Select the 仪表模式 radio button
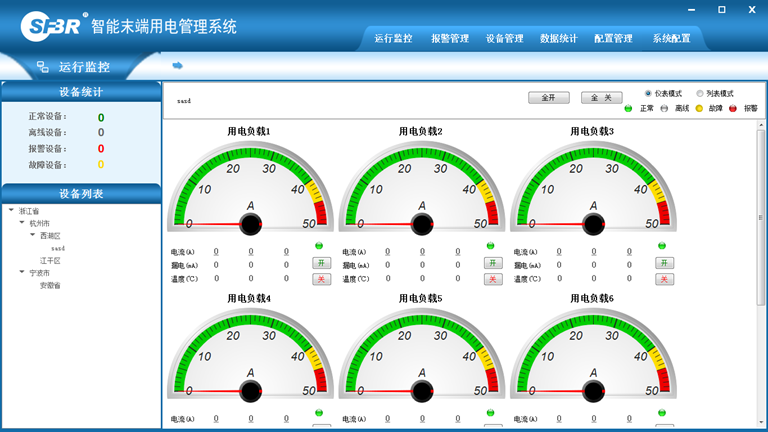 click(x=648, y=93)
